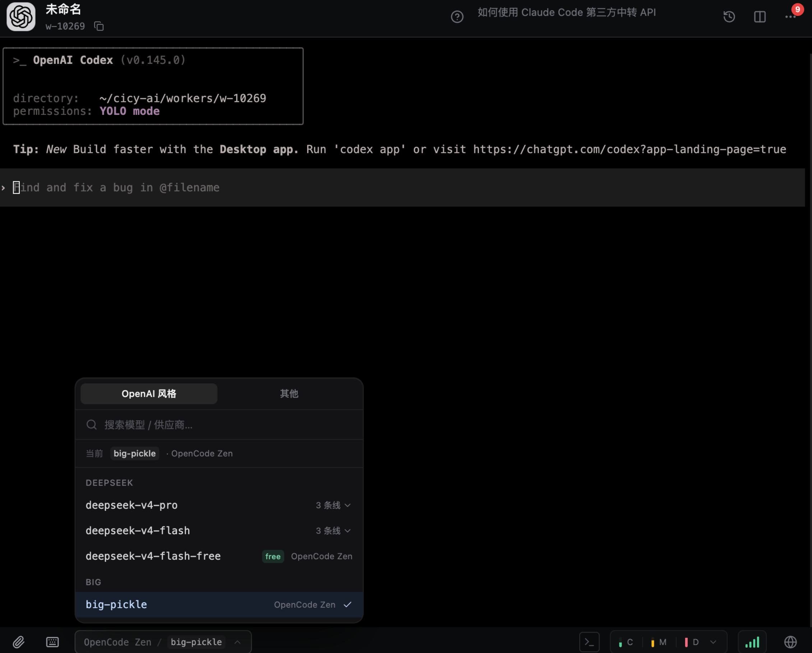
Task: Expand the 3 条线 routes for deepseek-v4-flash
Action: coord(333,531)
